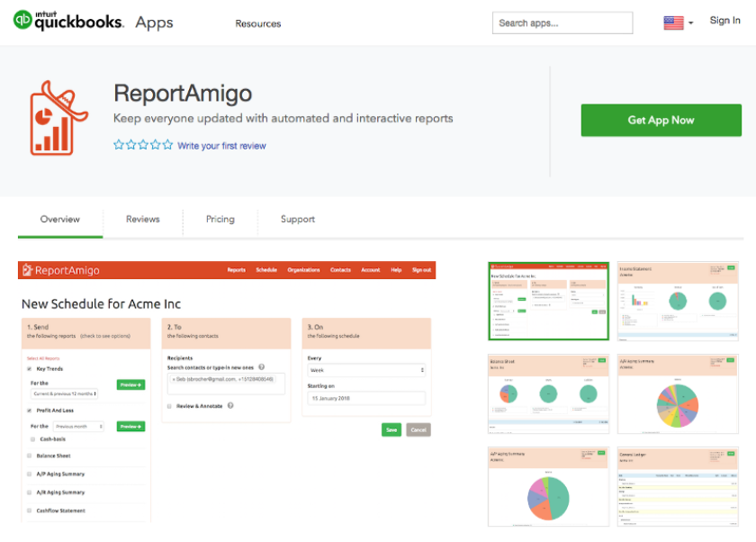Click the Get App Now button
This screenshot has height=542, width=756.
click(x=661, y=120)
